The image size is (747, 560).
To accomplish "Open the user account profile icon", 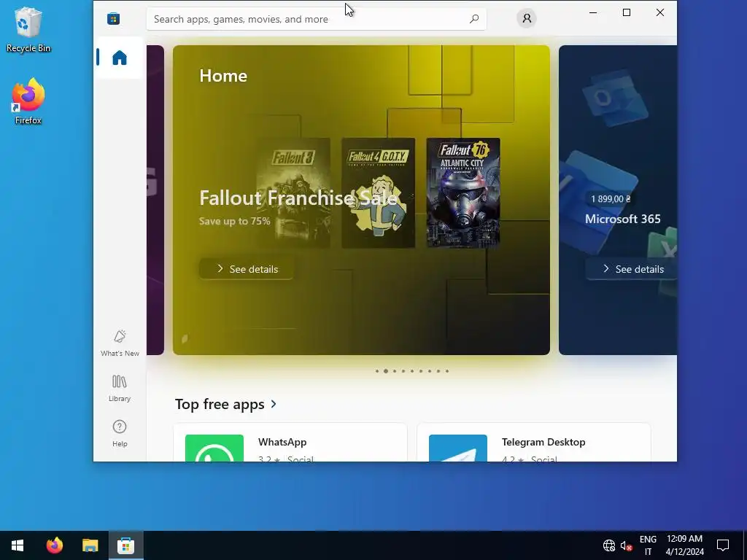I will pyautogui.click(x=527, y=18).
